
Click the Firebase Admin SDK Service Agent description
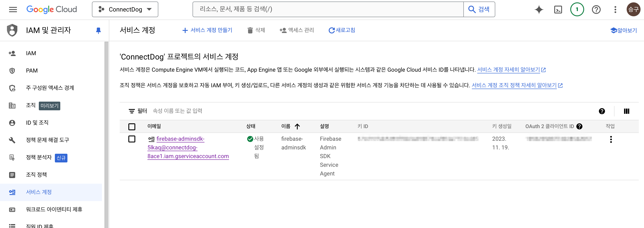pos(330,156)
